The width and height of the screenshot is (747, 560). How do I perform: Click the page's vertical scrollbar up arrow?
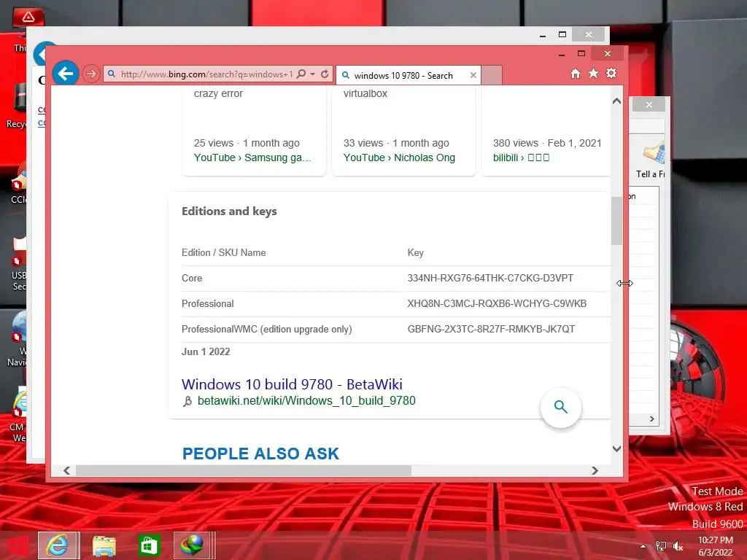[616, 101]
